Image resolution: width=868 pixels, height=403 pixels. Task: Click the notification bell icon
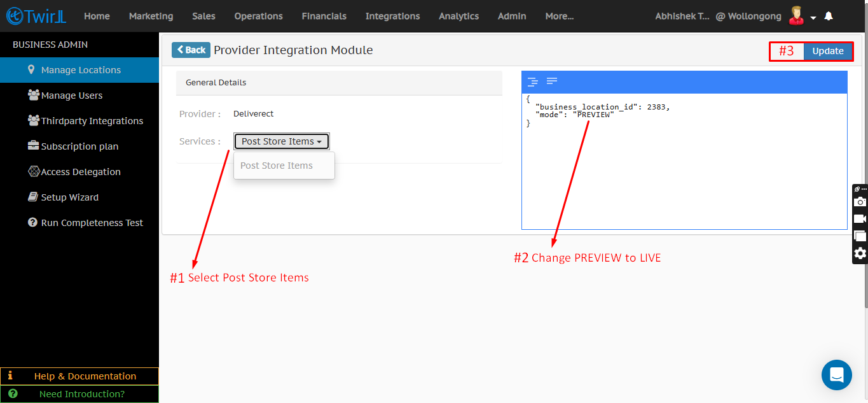[x=829, y=17]
